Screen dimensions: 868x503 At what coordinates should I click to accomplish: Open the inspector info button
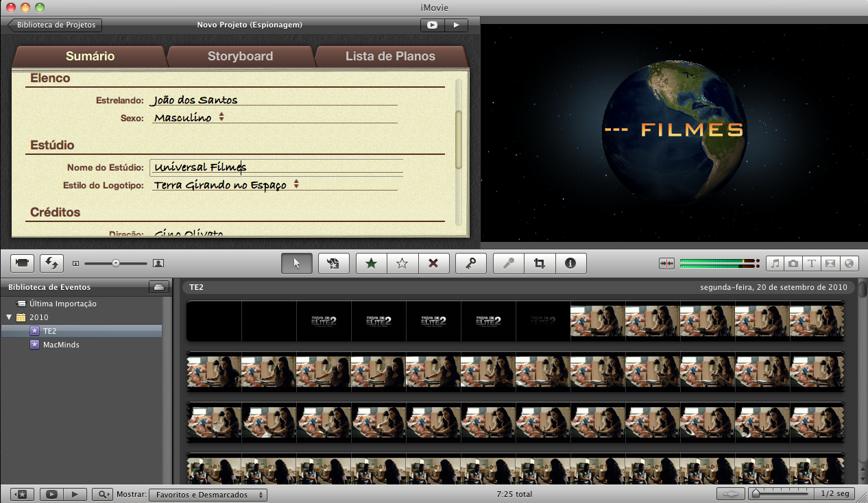click(570, 263)
